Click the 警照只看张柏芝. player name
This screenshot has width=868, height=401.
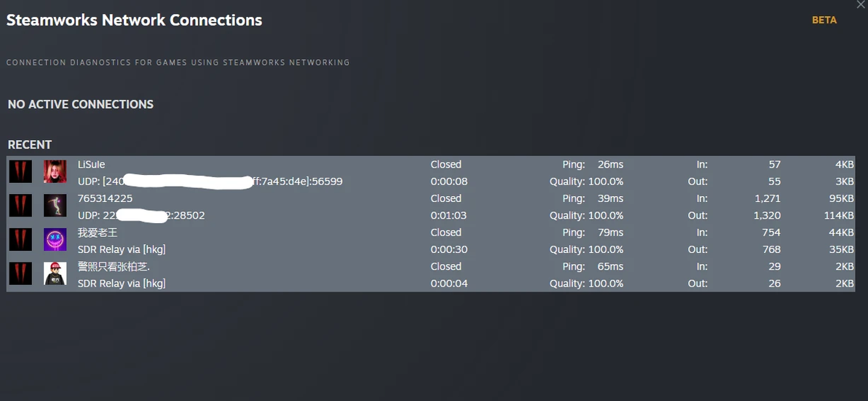(114, 266)
